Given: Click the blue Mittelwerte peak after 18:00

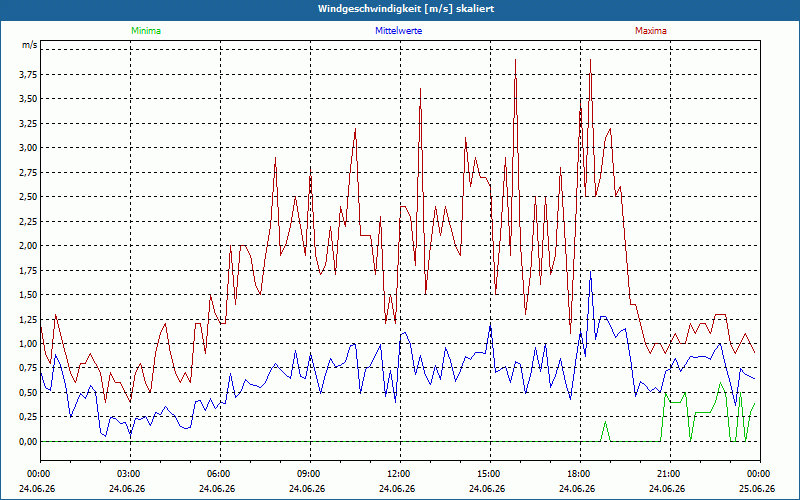Looking at the screenshot, I should (590, 271).
